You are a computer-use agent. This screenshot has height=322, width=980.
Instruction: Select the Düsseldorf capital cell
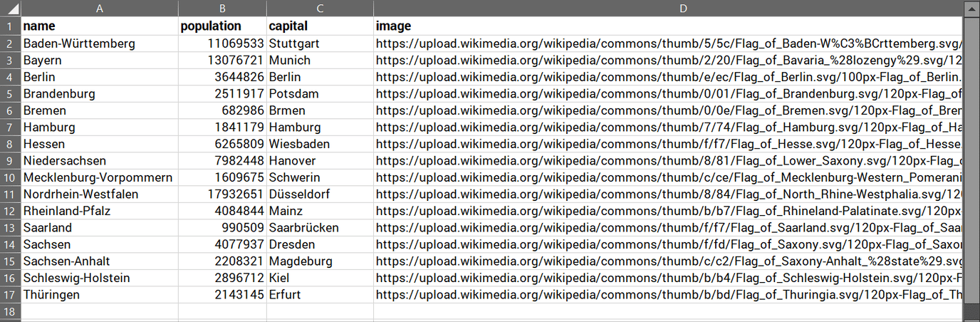coord(320,194)
